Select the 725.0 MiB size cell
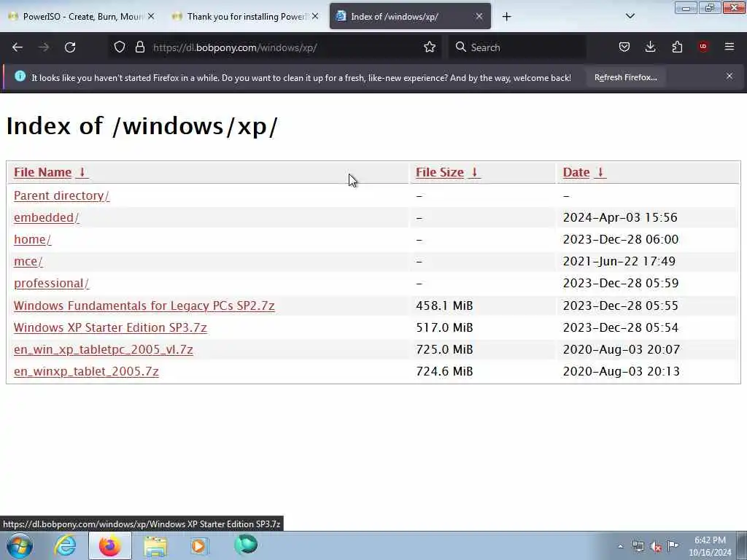747x560 pixels. tap(444, 349)
